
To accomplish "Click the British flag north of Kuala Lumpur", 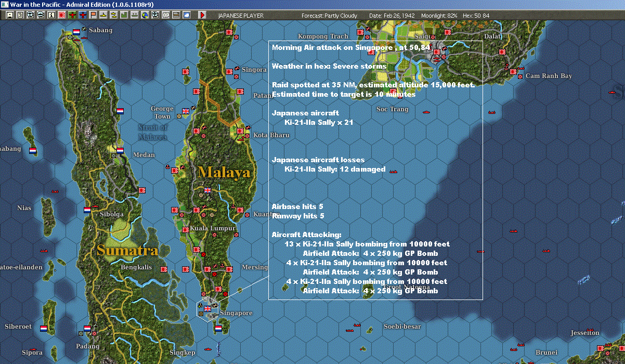I will coord(208,190).
